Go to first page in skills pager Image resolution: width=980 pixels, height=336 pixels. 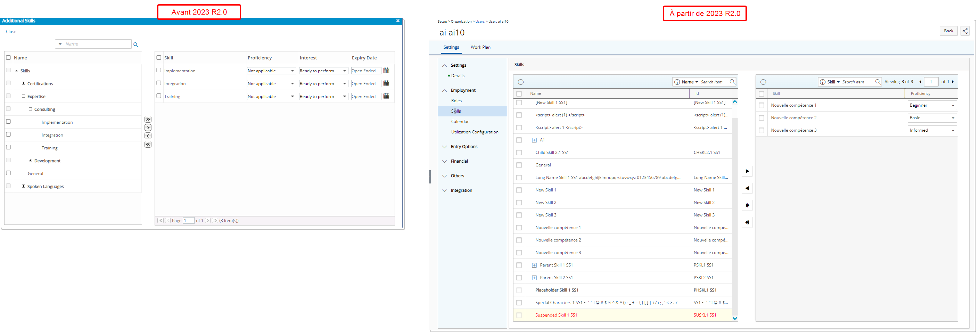[x=160, y=220]
